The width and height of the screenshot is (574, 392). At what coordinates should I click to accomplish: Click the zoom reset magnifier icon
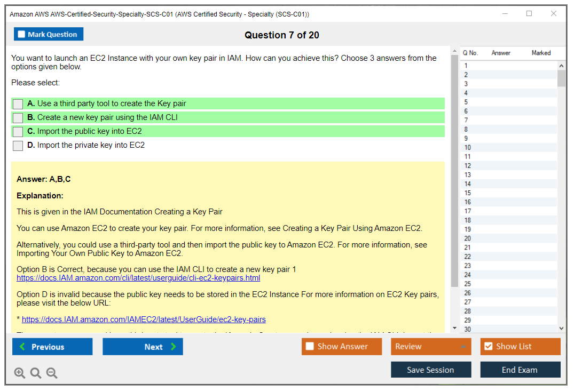(x=36, y=373)
